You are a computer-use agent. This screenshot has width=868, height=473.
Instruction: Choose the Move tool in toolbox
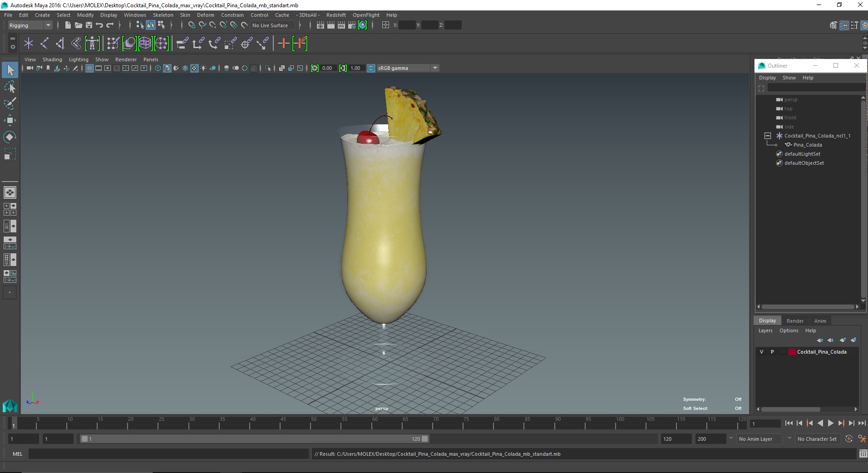pos(10,120)
